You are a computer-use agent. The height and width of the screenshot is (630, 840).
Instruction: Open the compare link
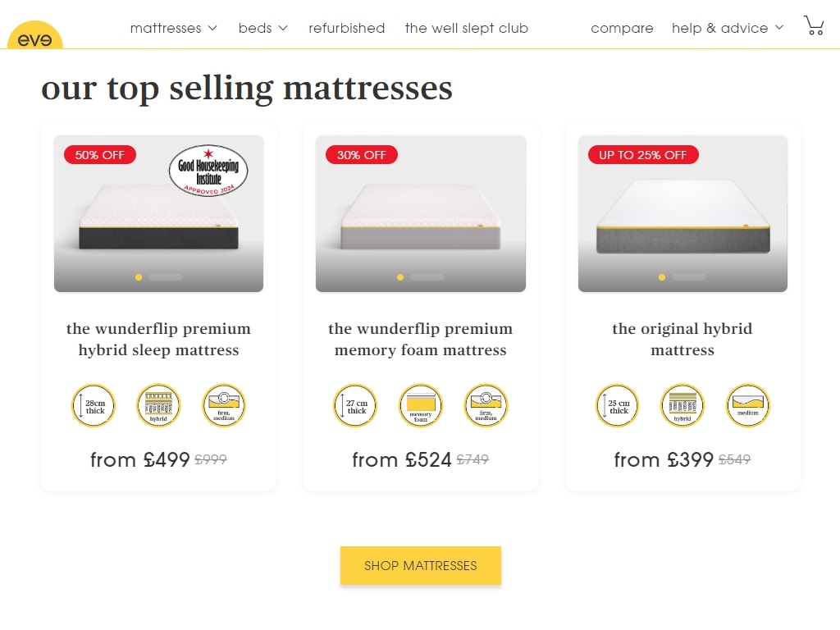622,28
